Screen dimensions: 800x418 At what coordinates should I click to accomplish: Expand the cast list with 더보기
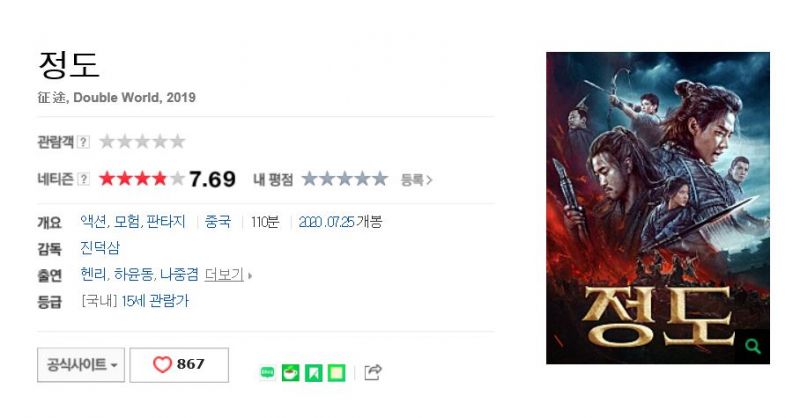coord(224,275)
